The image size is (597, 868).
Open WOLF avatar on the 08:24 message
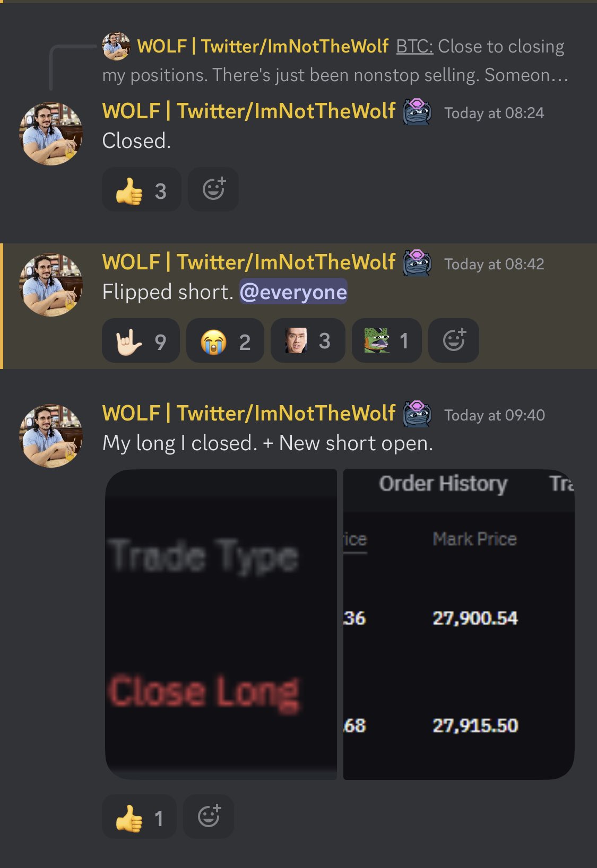click(51, 133)
